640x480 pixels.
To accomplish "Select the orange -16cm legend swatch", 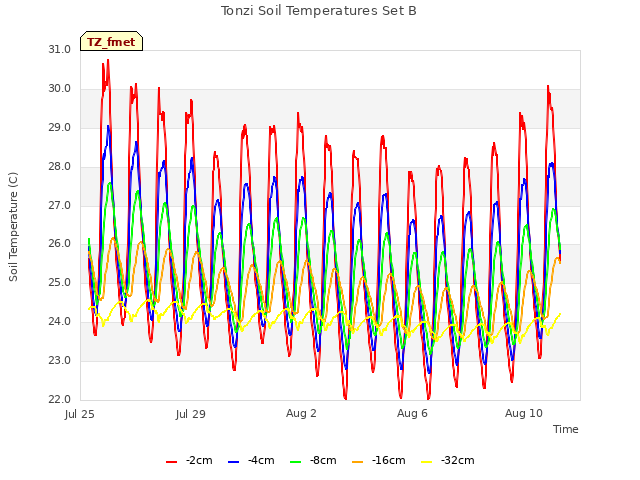I will tap(358, 462).
